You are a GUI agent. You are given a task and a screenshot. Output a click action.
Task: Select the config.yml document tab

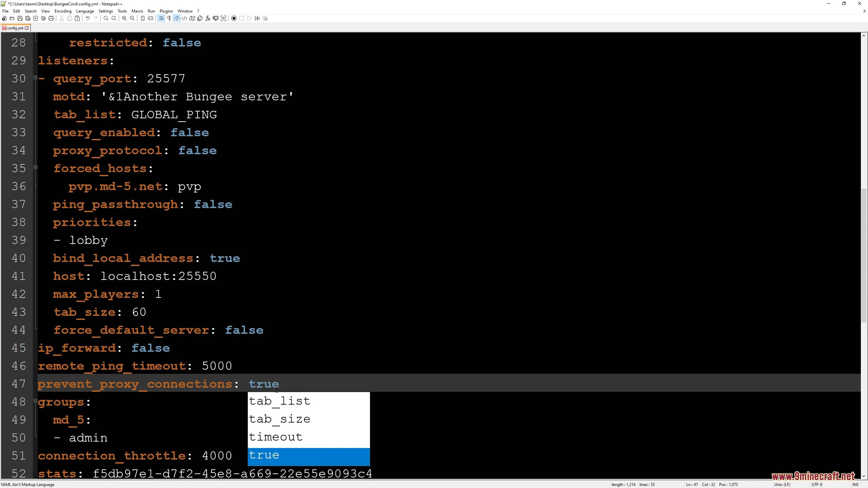click(x=15, y=28)
